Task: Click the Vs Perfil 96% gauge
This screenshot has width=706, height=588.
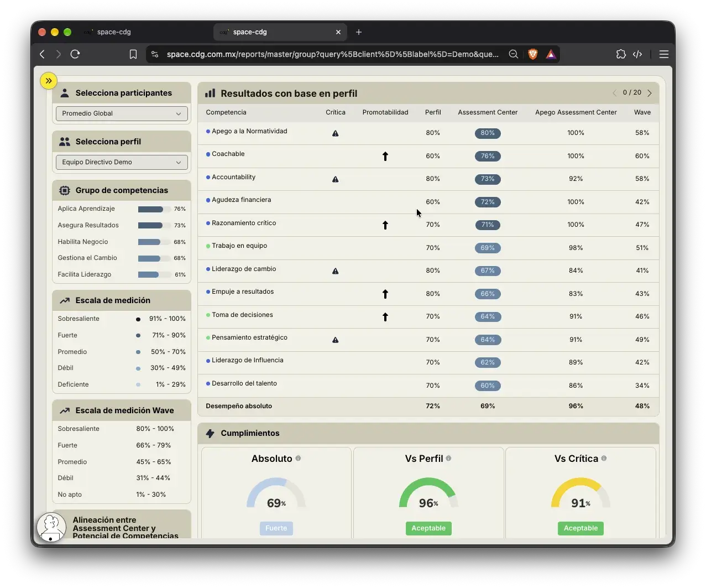Action: [x=428, y=493]
